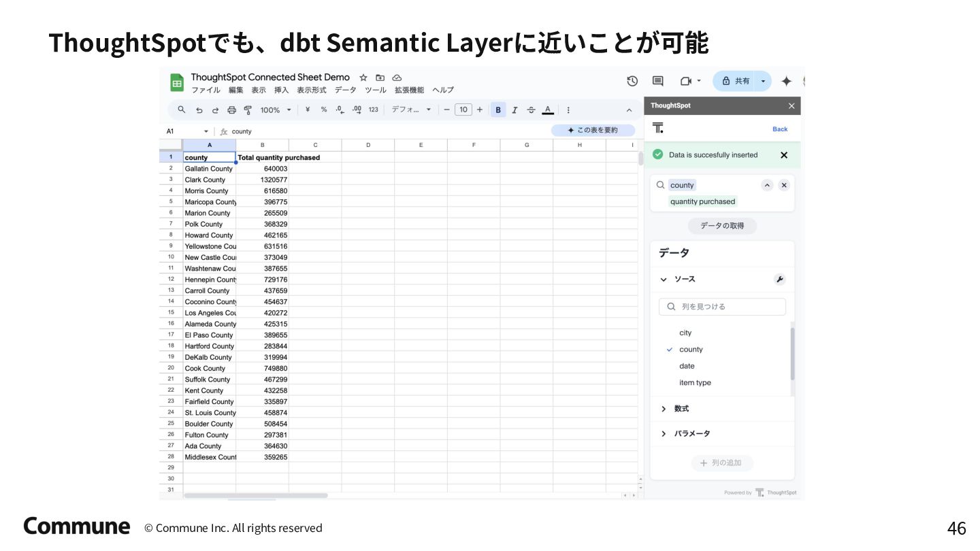Open the Extensions (拡張機能) menu
The height and width of the screenshot is (551, 980).
(409, 90)
